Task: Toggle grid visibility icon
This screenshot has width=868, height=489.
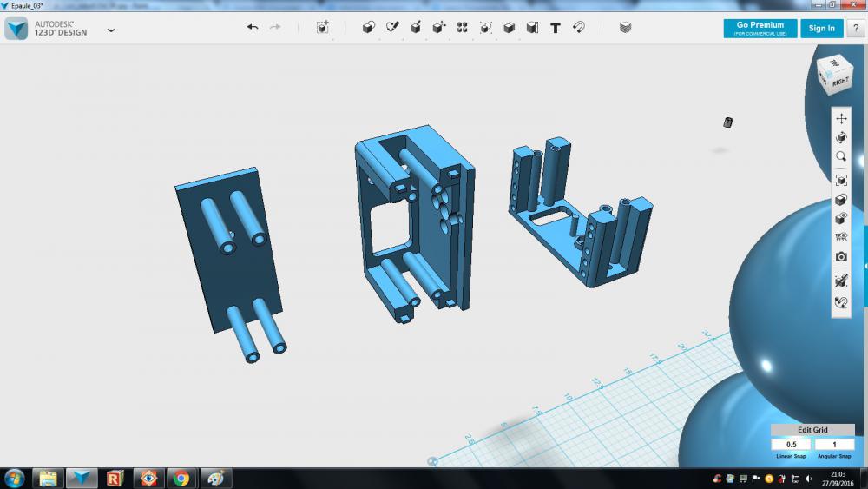Action: pos(841,237)
